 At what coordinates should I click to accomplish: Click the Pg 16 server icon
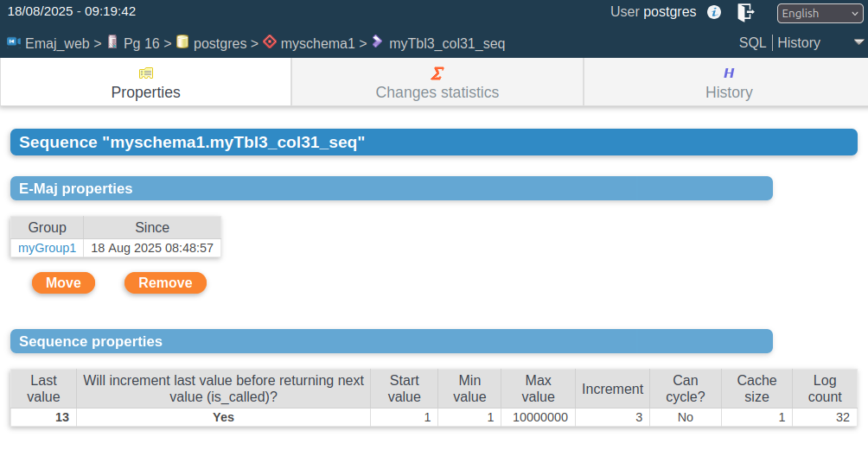point(112,42)
